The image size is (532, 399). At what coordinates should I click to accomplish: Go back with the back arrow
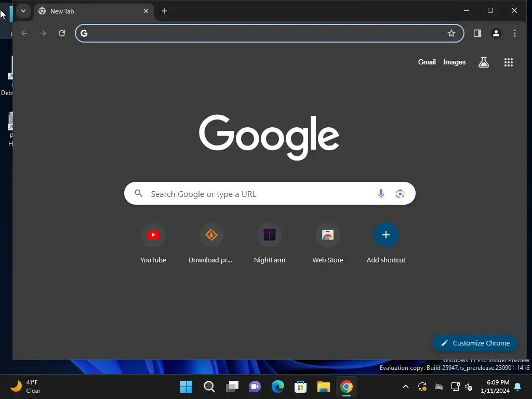coord(24,33)
